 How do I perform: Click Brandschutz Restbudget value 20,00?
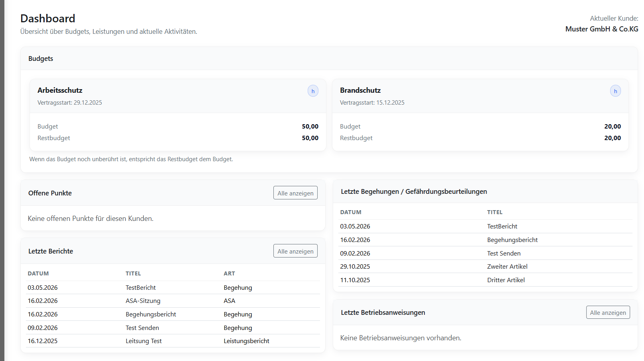coord(613,138)
